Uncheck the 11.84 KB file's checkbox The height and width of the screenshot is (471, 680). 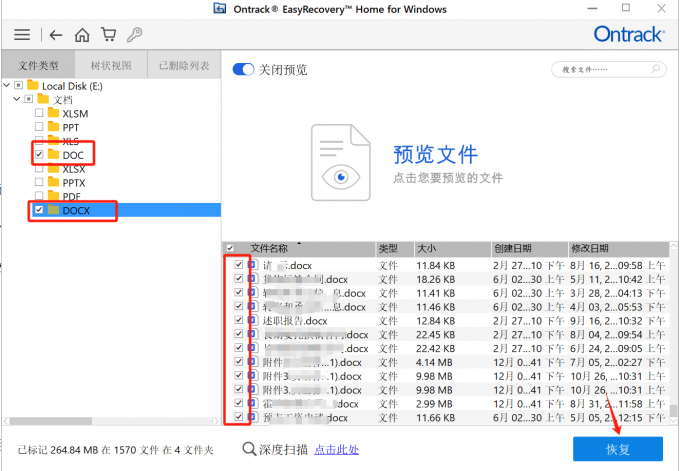pyautogui.click(x=239, y=265)
